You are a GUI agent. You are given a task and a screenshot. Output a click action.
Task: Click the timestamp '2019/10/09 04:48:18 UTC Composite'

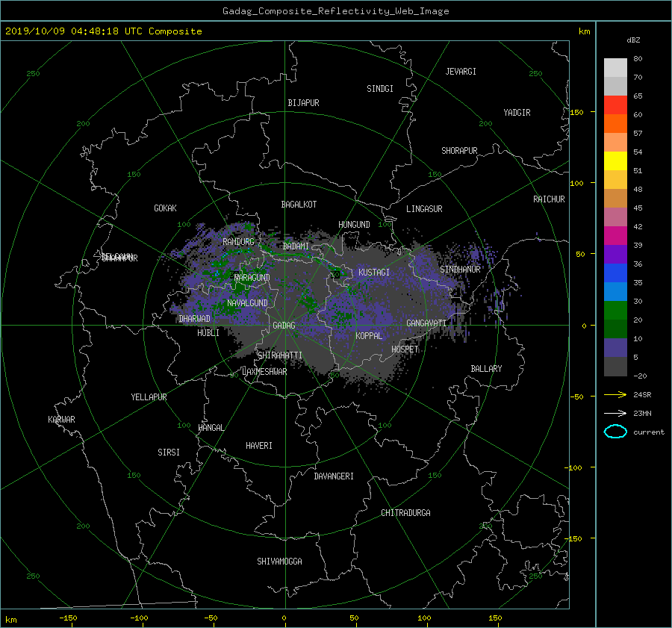point(103,31)
